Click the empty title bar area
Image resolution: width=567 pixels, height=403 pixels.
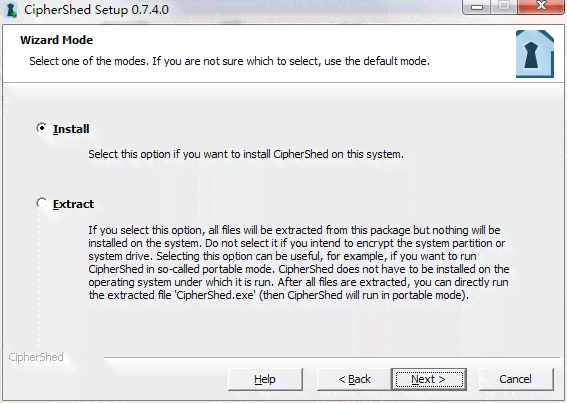[315, 10]
